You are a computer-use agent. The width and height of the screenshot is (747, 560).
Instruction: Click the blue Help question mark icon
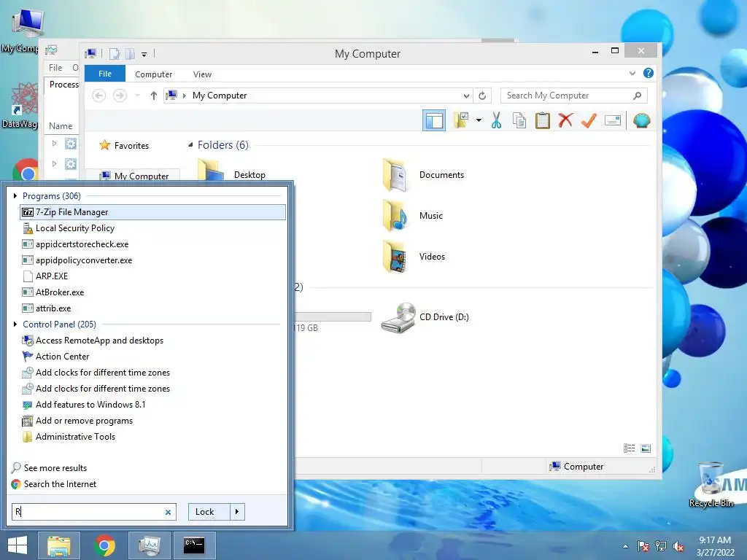pyautogui.click(x=648, y=73)
